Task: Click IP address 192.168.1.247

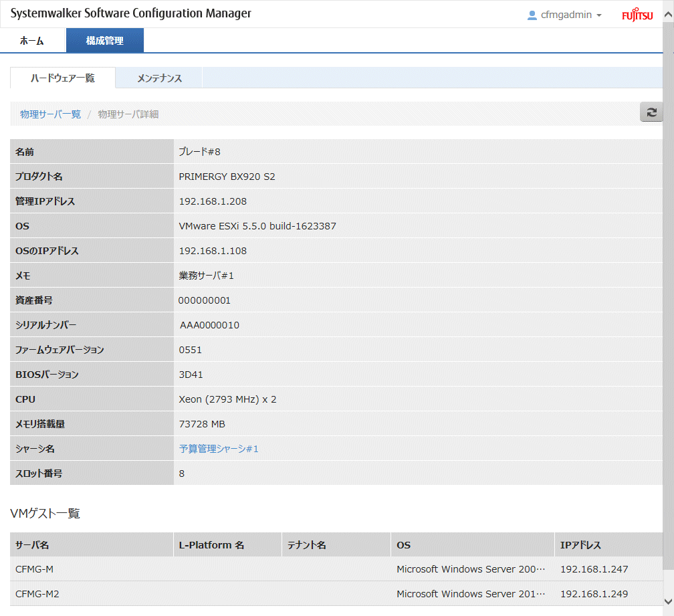Action: click(x=594, y=569)
